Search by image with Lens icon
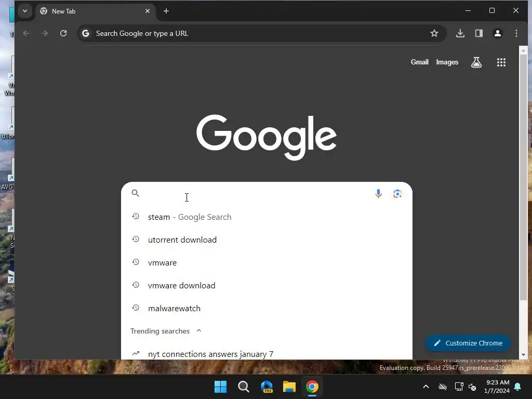The height and width of the screenshot is (399, 532). tap(397, 193)
